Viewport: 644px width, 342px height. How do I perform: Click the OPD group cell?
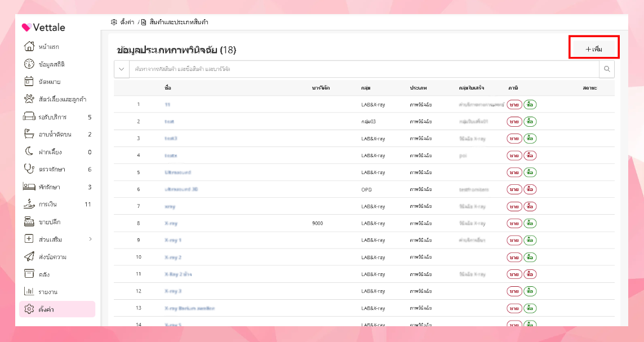[366, 190]
